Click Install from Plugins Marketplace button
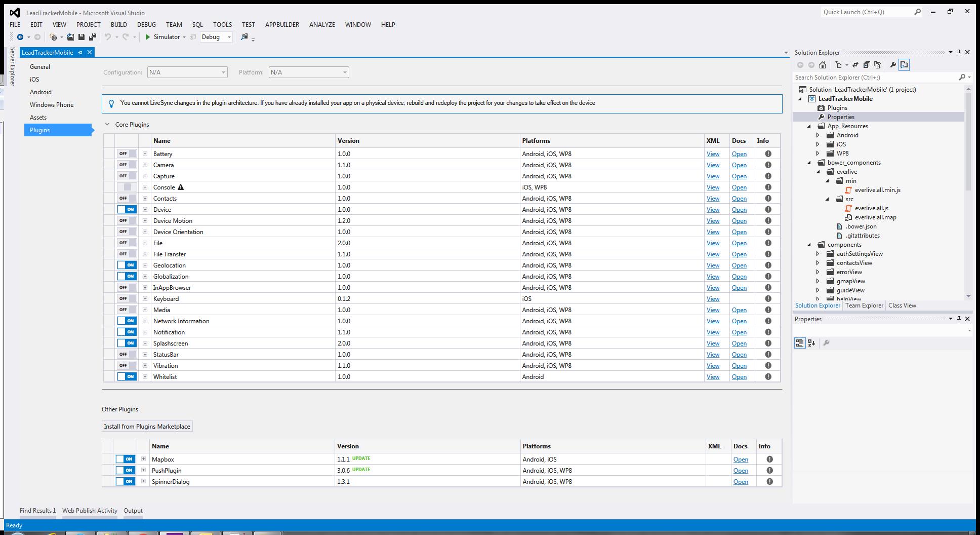The height and width of the screenshot is (535, 980). [x=147, y=427]
